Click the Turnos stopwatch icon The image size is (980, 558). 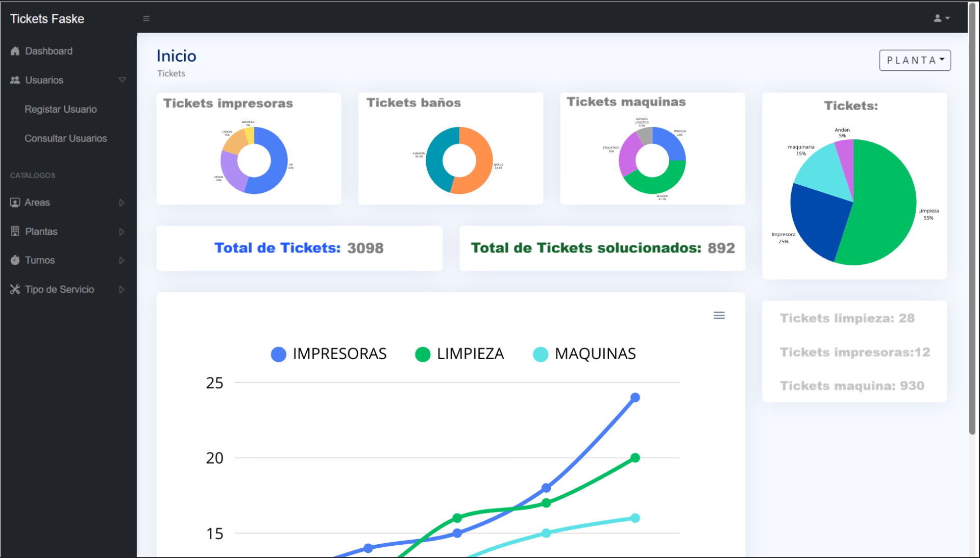click(15, 260)
